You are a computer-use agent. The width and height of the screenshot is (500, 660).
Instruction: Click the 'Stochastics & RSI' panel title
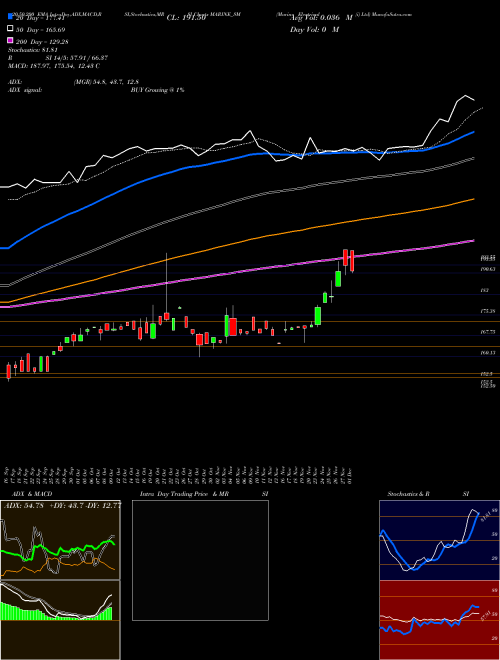[428, 494]
